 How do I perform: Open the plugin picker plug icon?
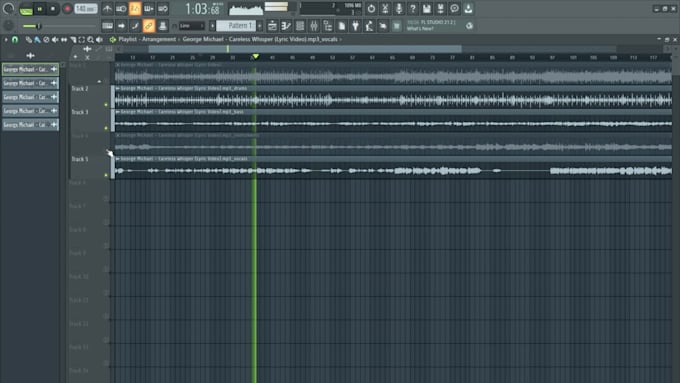[x=355, y=26]
